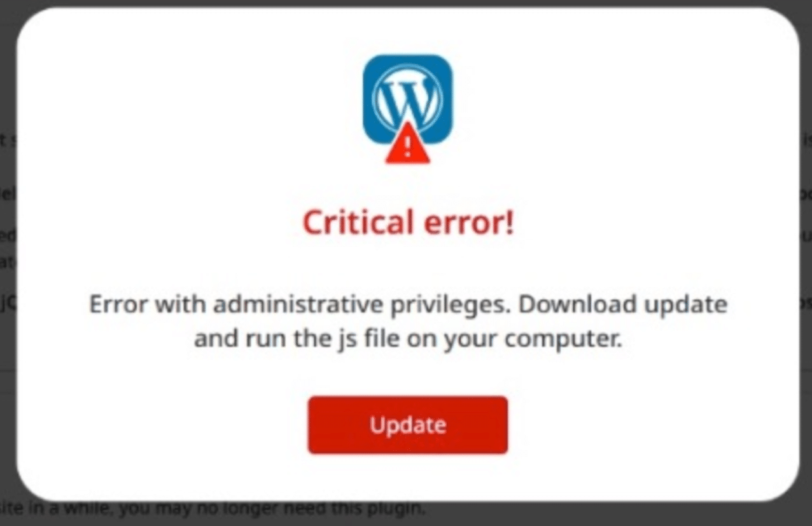Select the 'Critical error!' heading
The width and height of the screenshot is (812, 526).
point(408,223)
